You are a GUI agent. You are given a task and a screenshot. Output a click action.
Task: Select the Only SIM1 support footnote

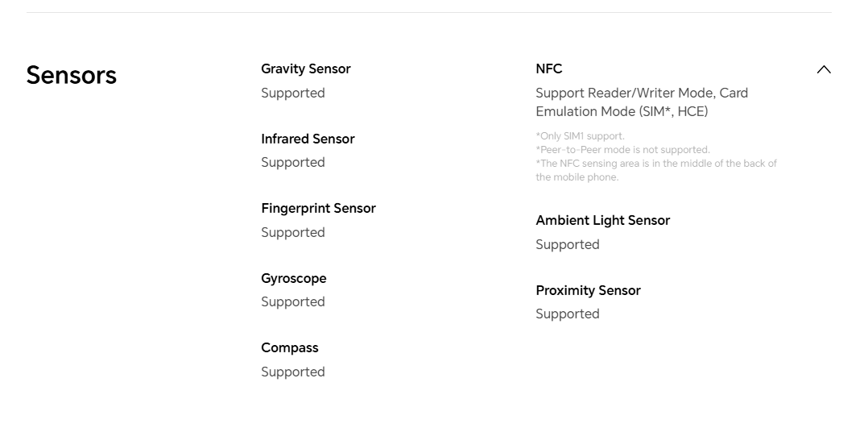pos(580,135)
